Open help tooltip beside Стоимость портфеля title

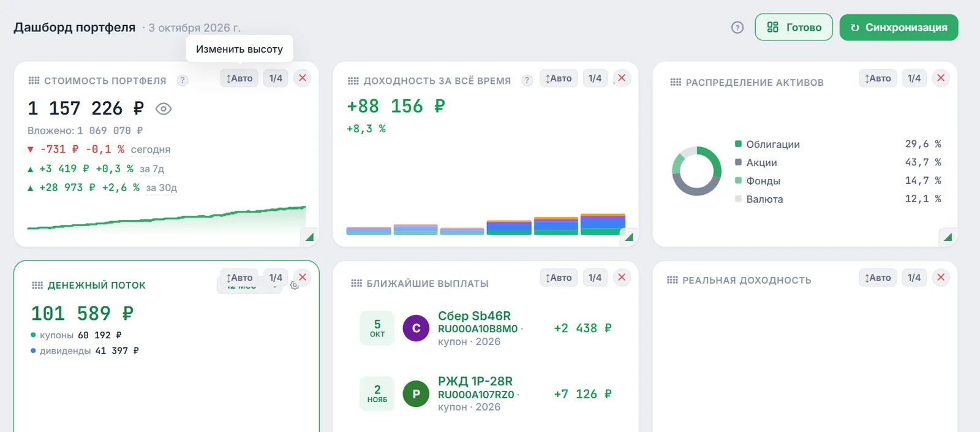click(x=183, y=80)
